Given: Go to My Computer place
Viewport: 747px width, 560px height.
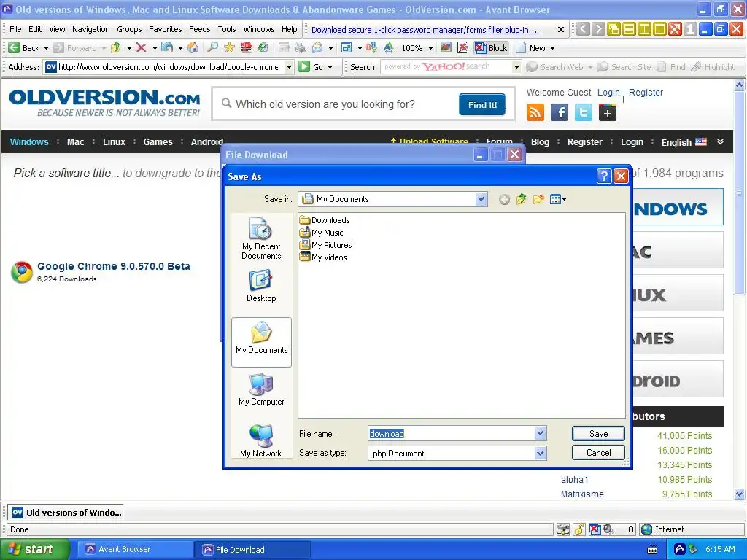Looking at the screenshot, I should (261, 389).
